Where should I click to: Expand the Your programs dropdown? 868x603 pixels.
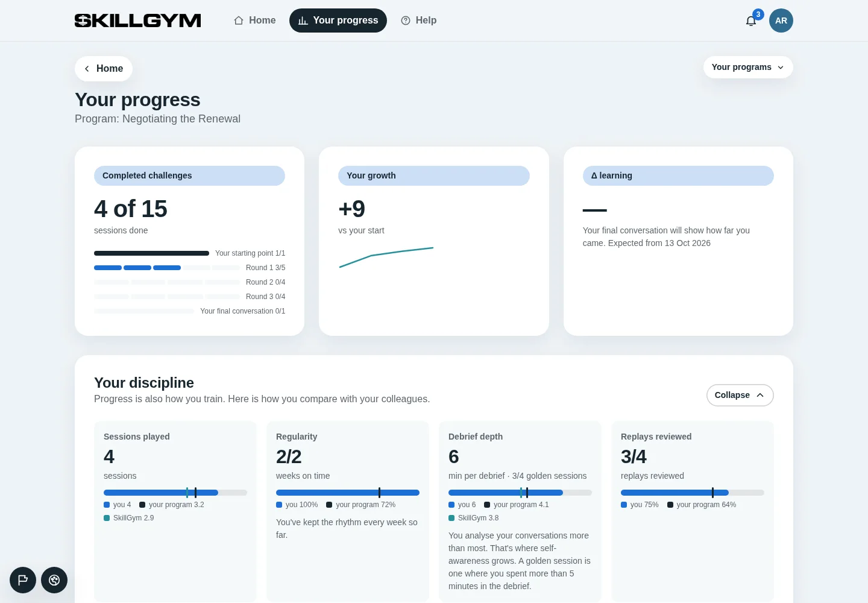click(748, 67)
